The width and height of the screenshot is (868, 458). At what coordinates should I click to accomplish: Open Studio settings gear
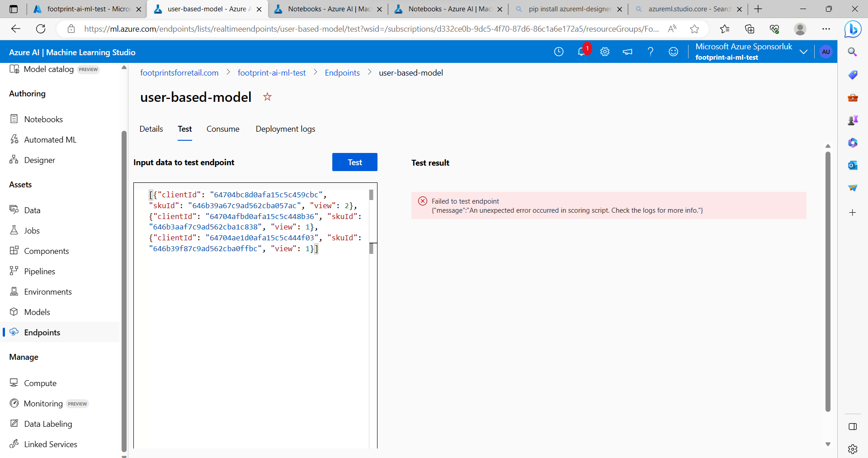(x=605, y=52)
